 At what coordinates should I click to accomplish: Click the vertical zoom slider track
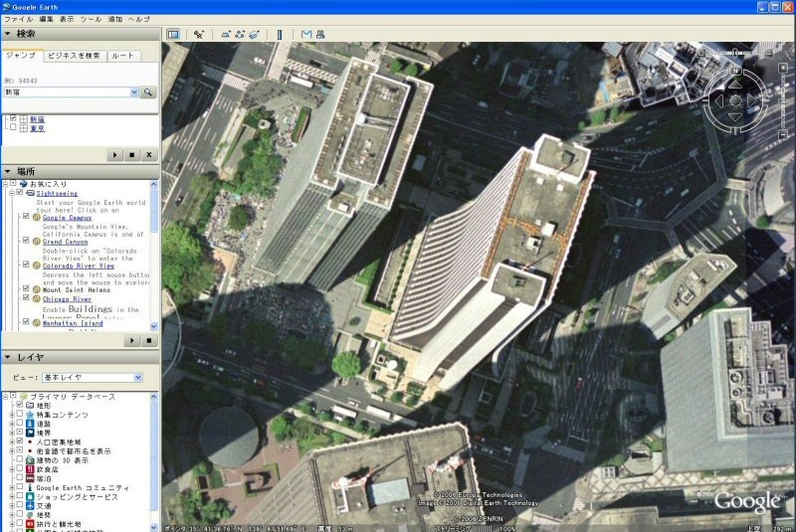click(x=783, y=101)
